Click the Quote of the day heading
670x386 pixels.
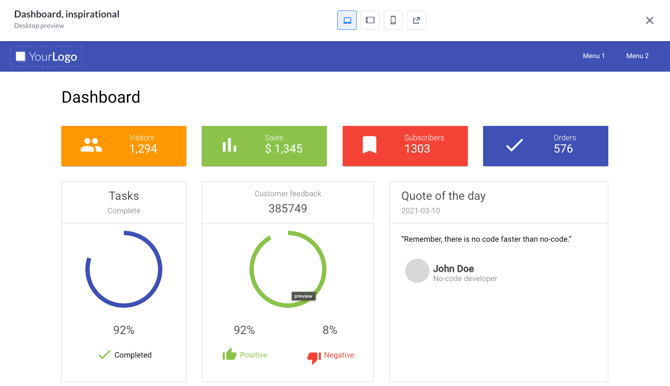coord(443,196)
